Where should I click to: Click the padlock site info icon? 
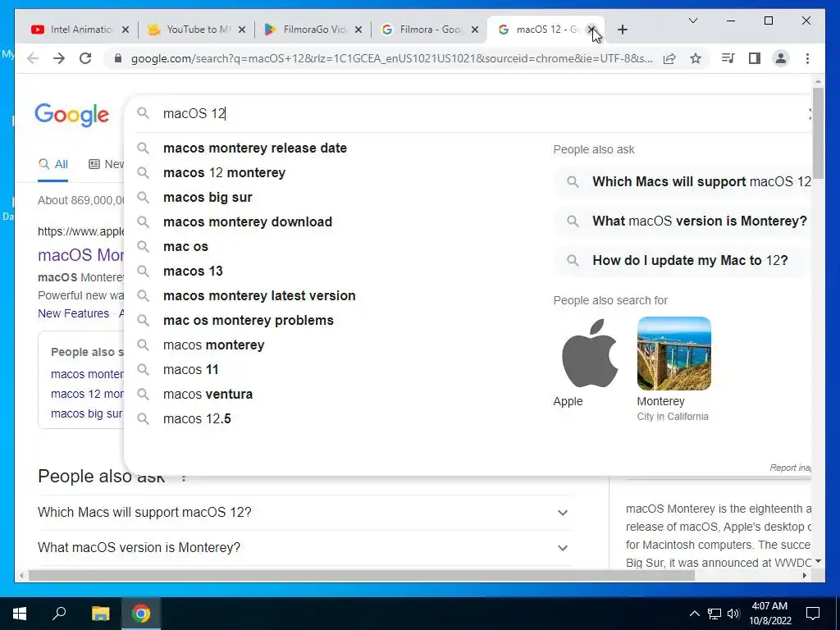point(118,58)
